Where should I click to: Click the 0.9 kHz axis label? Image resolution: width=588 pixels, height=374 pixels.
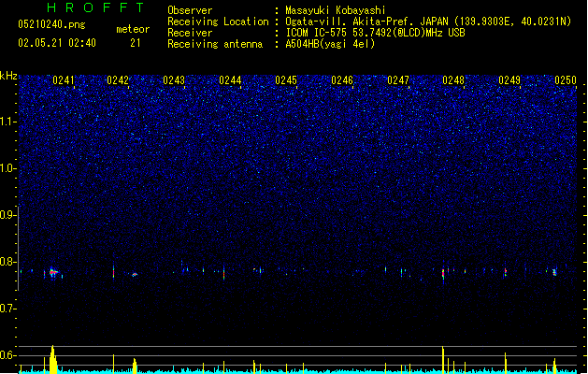(x=7, y=215)
